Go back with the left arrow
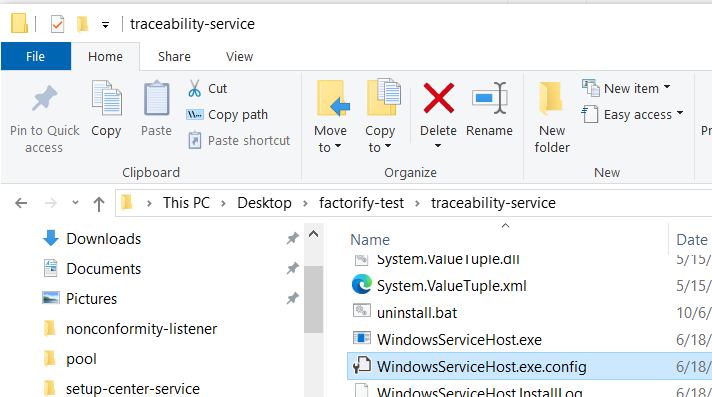 click(x=21, y=203)
